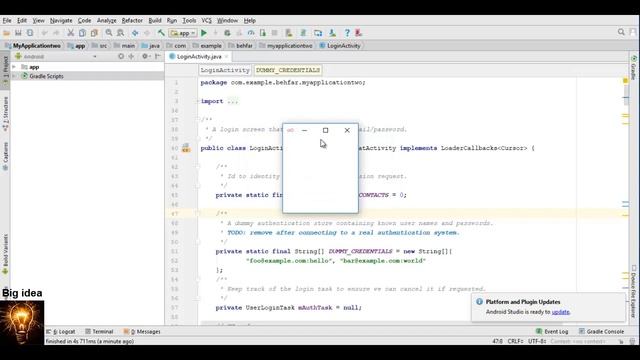Click the Find magnifier icon

pos(109,33)
